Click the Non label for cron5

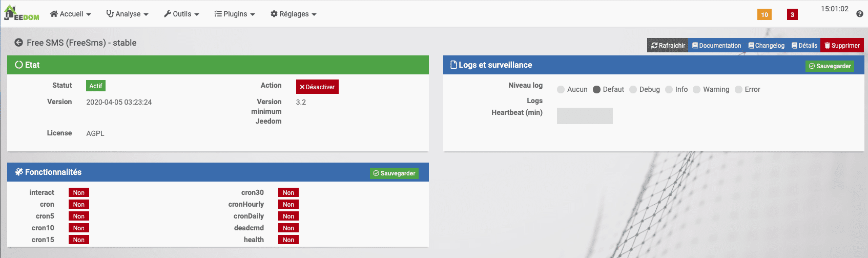(x=79, y=216)
